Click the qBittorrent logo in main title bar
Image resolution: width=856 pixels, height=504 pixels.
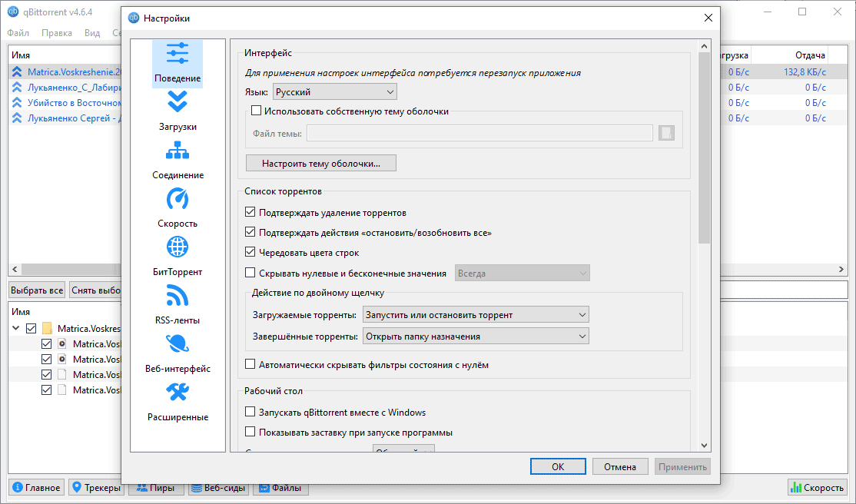[13, 12]
